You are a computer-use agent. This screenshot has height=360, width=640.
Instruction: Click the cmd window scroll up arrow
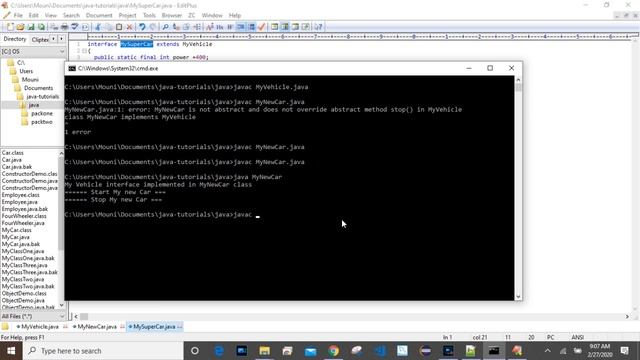(x=518, y=80)
